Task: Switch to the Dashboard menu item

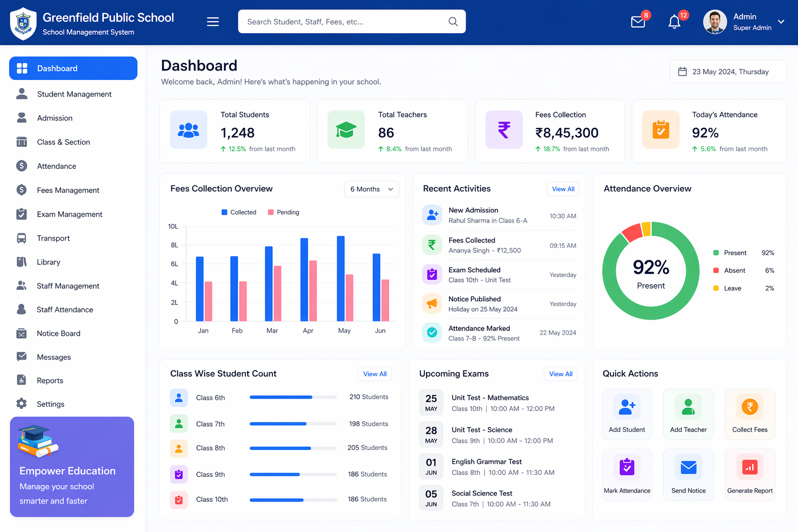Action: pos(57,68)
